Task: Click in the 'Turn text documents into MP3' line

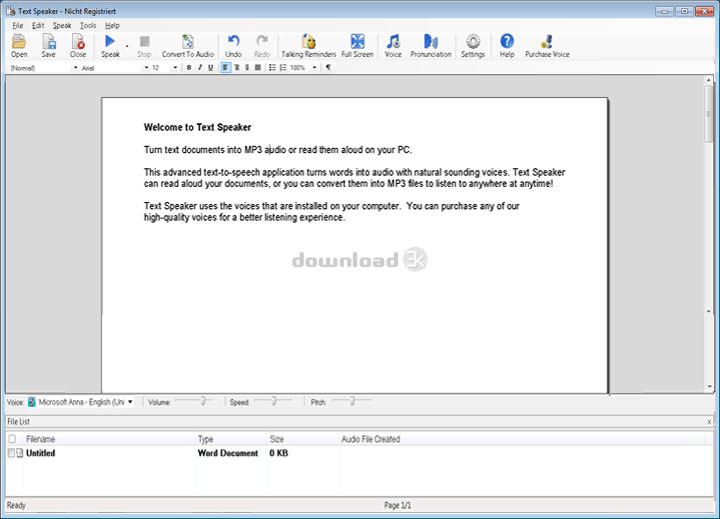Action: click(x=278, y=150)
